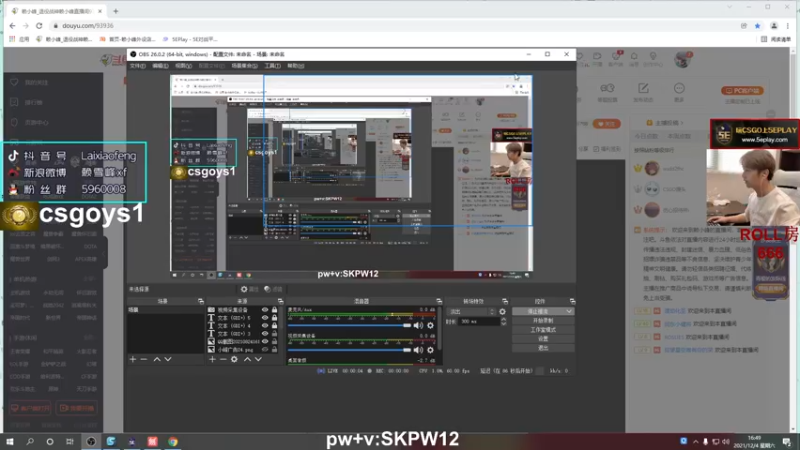Open Douyu more options ellipsis icon
Screen dimensions: 800x450
[x=679, y=88]
